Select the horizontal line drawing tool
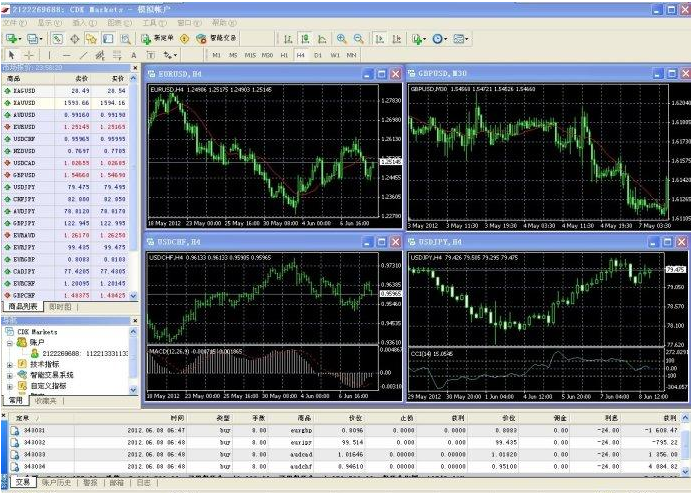692x493 pixels. [66, 55]
